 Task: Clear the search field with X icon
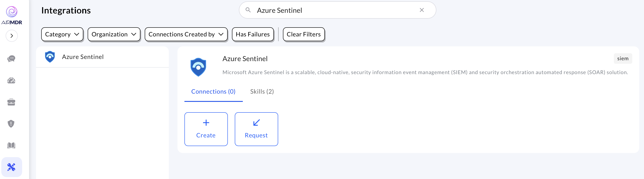coord(422,10)
